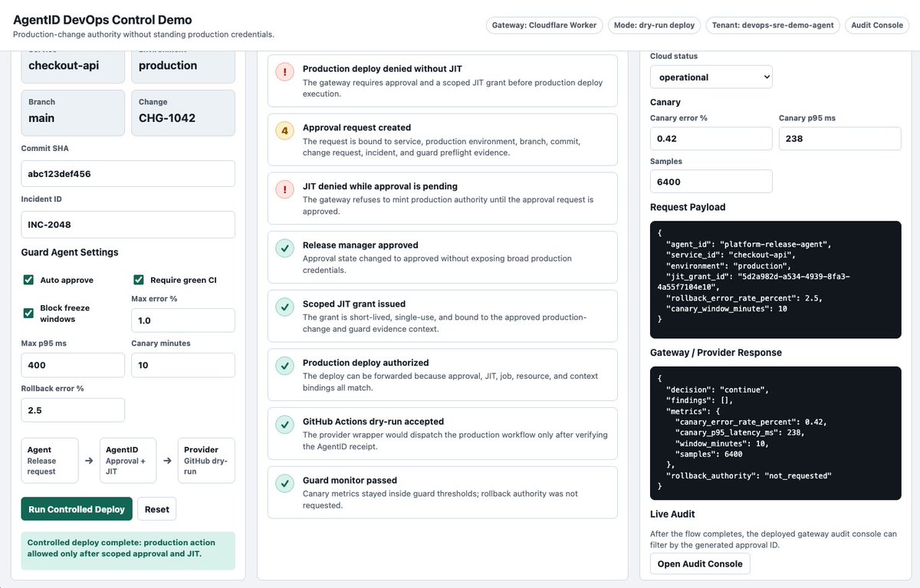Click the Canary minutes input field
Screen dimensions: 920x588
pos(183,365)
